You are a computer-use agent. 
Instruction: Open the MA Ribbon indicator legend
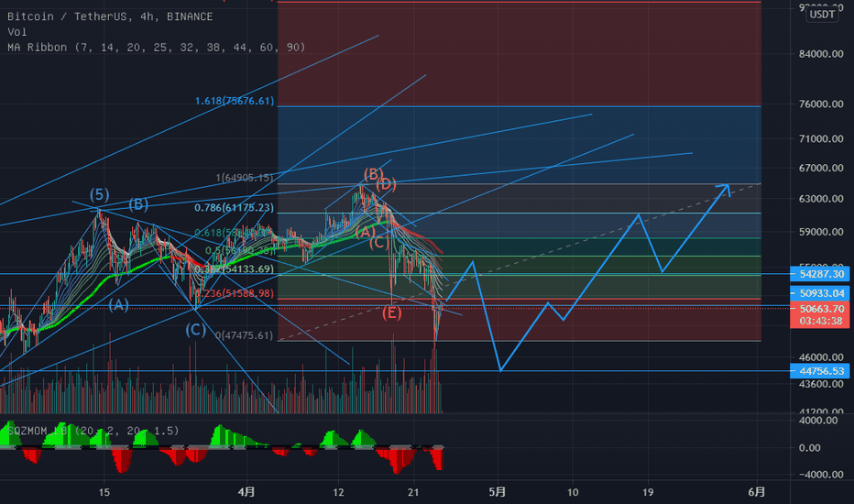tap(157, 48)
